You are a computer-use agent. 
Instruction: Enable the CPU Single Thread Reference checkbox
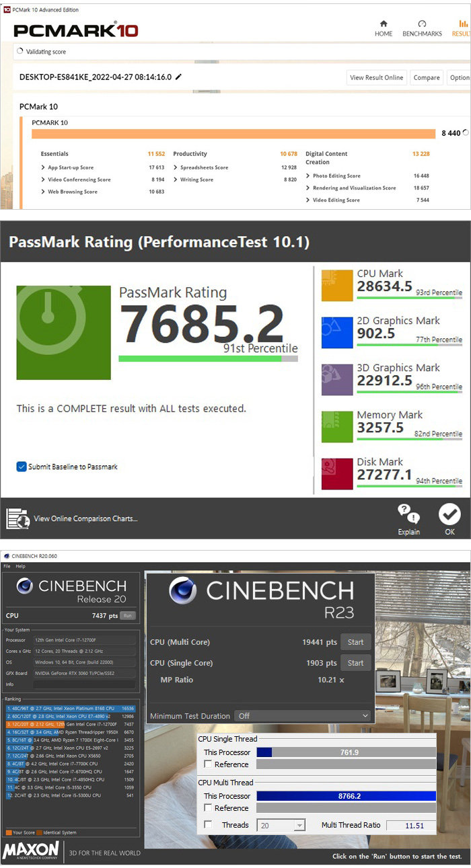(x=209, y=764)
